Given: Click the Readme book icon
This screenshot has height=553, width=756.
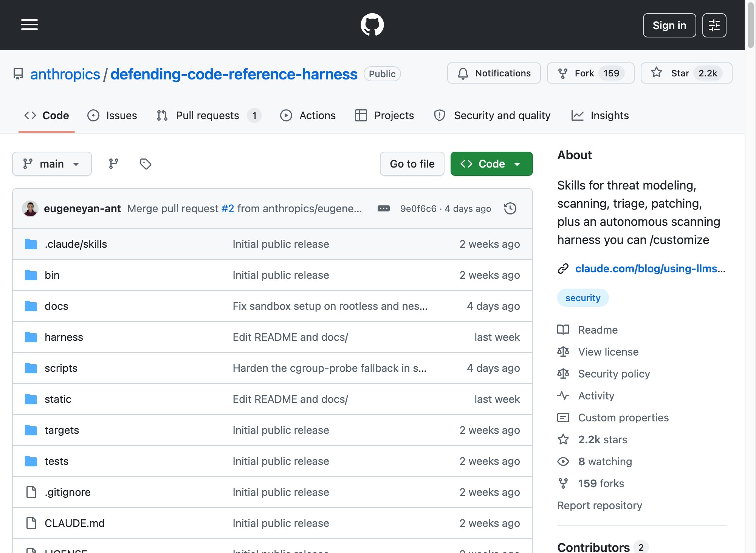Looking at the screenshot, I should (563, 330).
